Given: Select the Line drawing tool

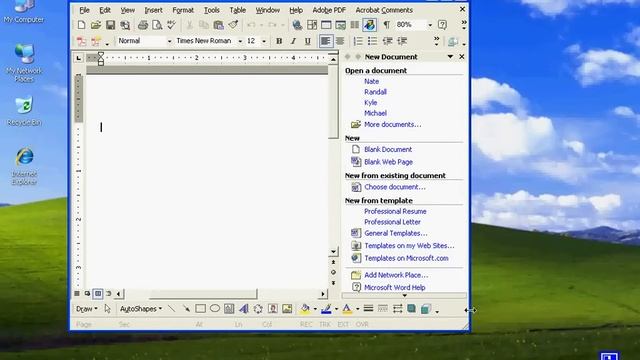Looking at the screenshot, I should tap(171, 309).
